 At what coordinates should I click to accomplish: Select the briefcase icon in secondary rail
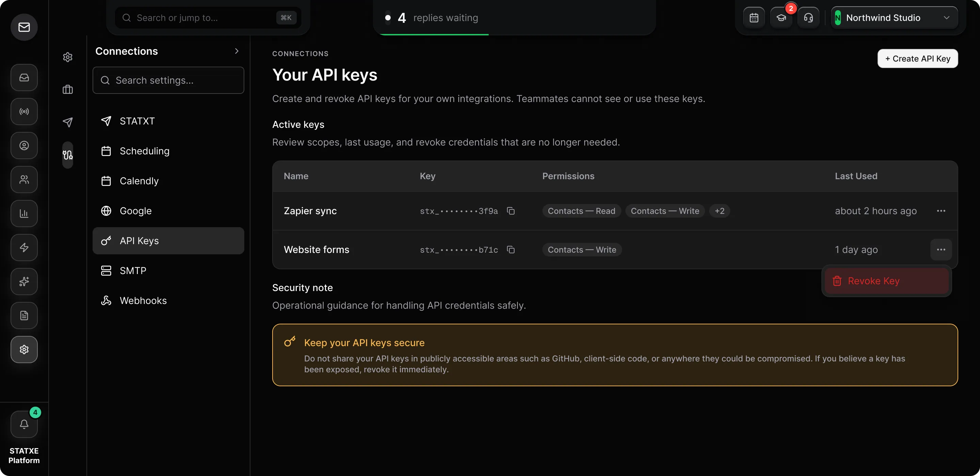click(x=68, y=90)
